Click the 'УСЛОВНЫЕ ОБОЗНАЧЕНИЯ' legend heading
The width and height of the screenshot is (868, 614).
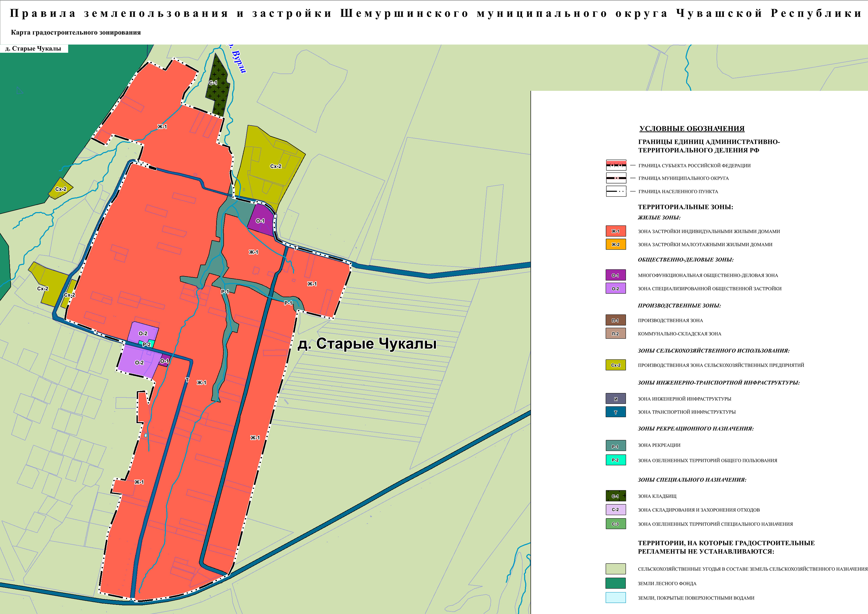[692, 129]
